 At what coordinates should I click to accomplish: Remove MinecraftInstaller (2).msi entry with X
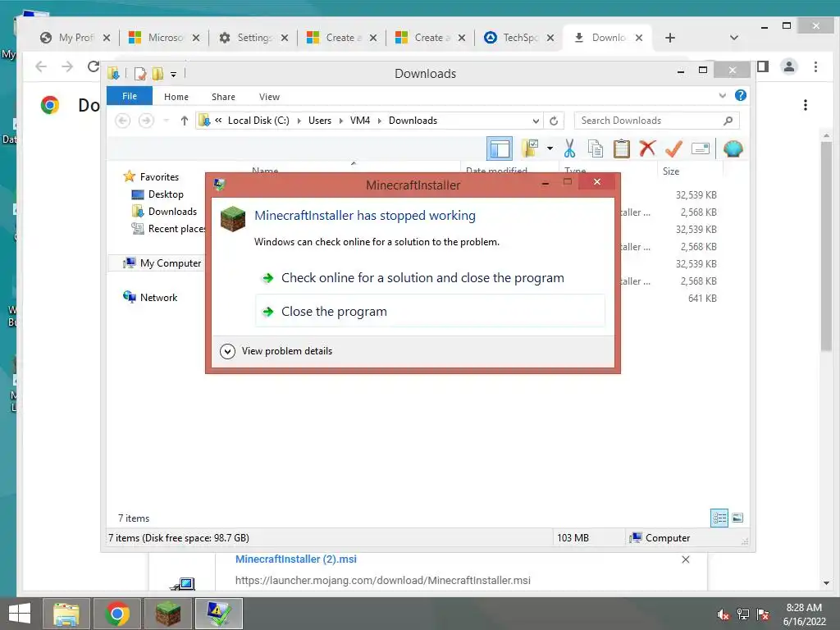[x=685, y=559]
